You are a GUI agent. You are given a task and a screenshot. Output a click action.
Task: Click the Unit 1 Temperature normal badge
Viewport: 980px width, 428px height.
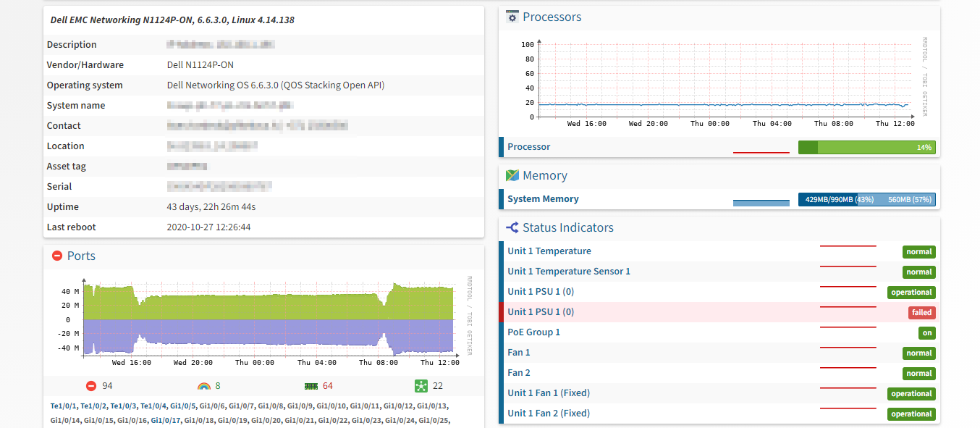click(918, 252)
